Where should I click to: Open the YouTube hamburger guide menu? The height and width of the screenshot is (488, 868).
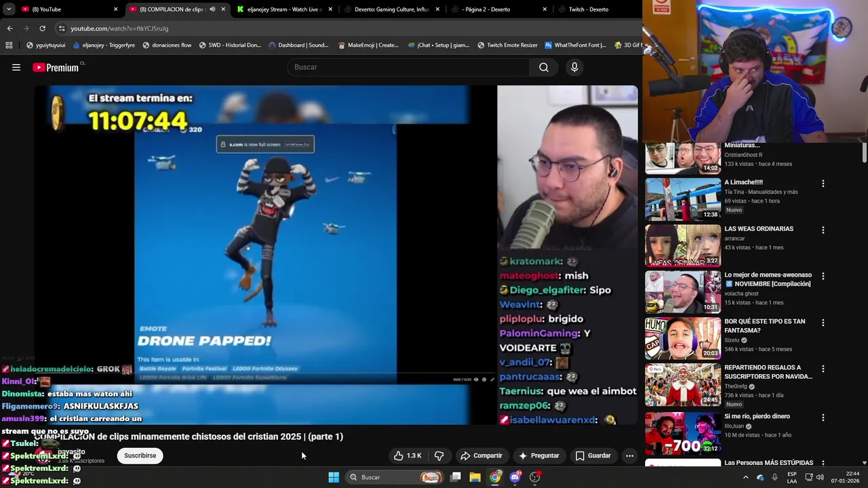tap(16, 67)
